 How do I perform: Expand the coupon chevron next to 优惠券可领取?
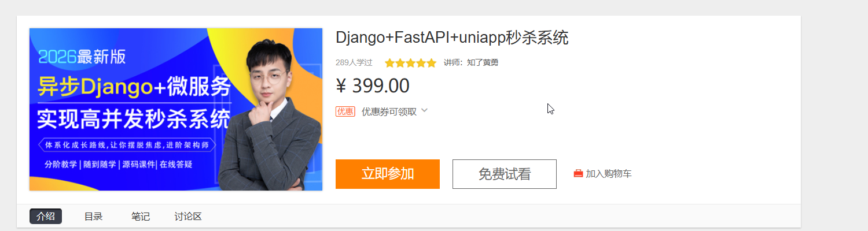click(x=424, y=110)
